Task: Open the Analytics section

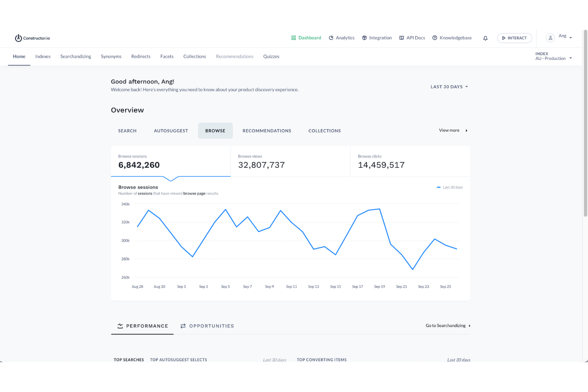Action: (x=342, y=38)
